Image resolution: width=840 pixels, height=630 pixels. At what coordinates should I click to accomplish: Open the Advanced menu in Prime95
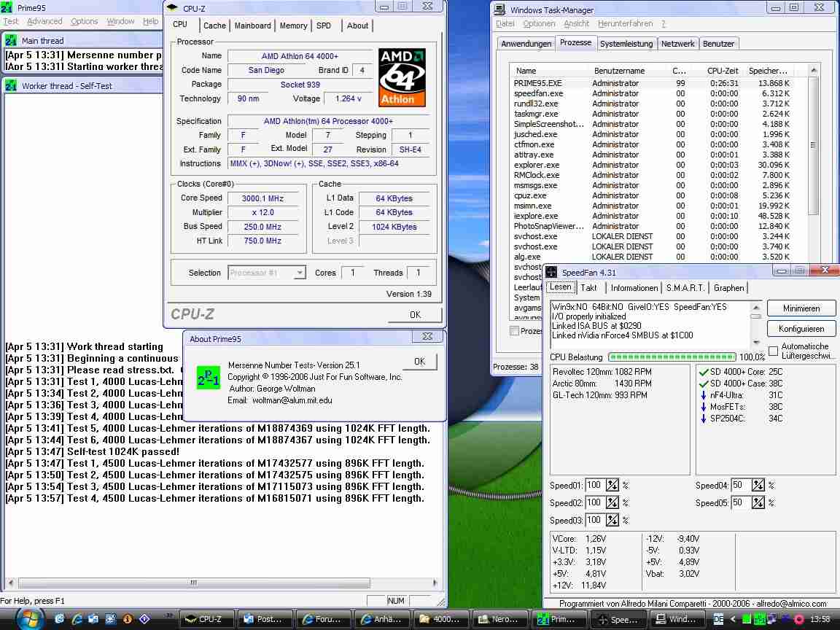click(x=44, y=21)
